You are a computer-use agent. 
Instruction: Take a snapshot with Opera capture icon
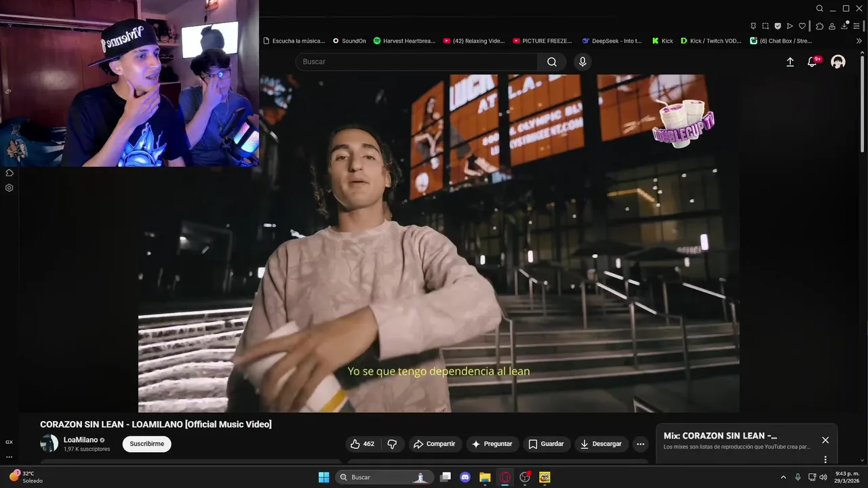click(766, 26)
